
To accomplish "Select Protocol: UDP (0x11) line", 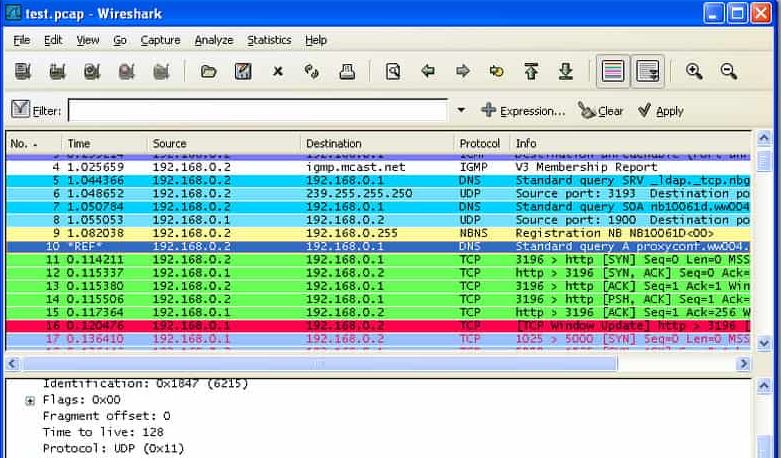I will [x=114, y=449].
